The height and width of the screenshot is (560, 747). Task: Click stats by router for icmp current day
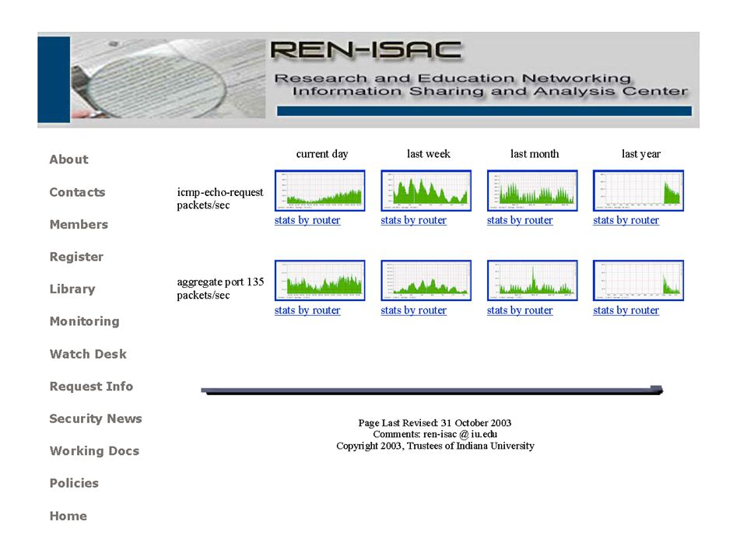(x=307, y=220)
